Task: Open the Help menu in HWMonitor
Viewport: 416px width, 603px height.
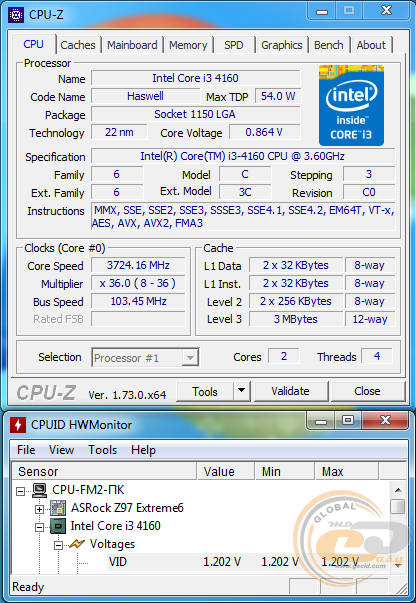Action: point(143,450)
